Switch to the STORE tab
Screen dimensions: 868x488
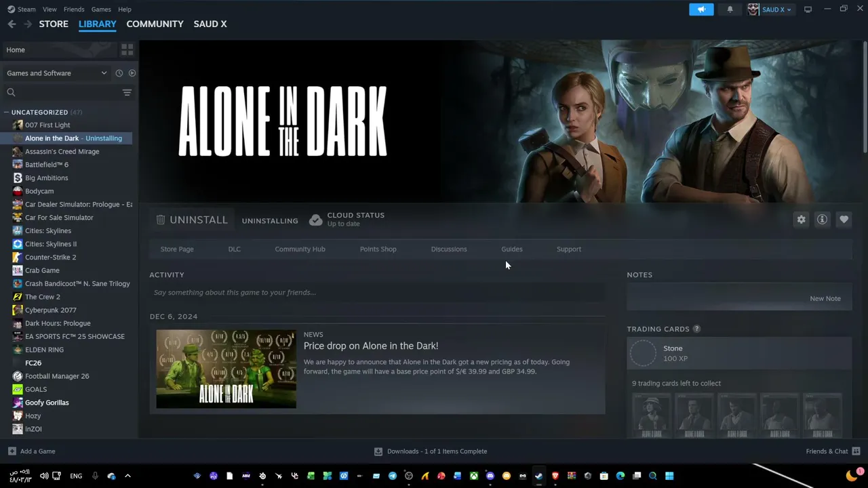pos(54,24)
